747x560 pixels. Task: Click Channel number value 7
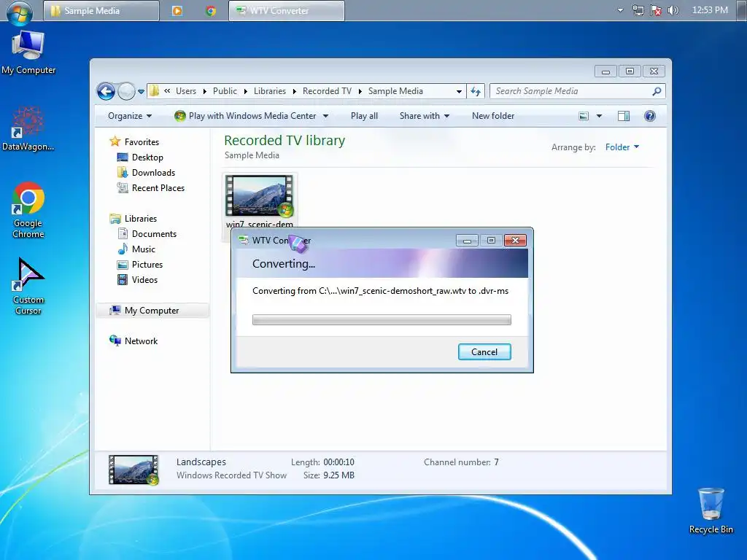pyautogui.click(x=496, y=462)
